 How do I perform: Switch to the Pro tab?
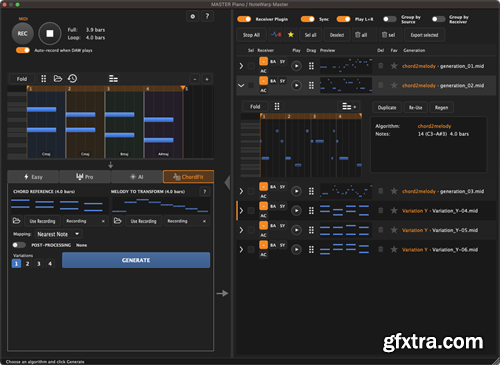pos(85,177)
